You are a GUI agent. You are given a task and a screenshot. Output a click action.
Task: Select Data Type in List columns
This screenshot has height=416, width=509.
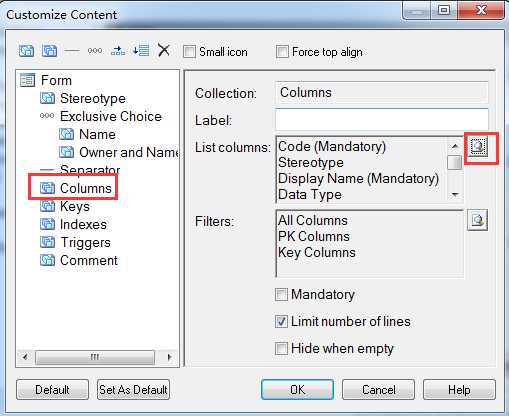point(310,195)
